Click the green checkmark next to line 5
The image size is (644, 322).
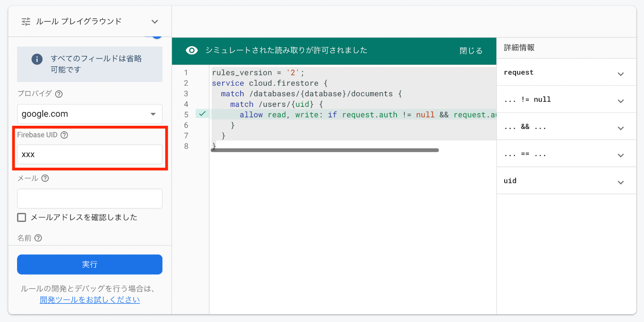coord(201,113)
